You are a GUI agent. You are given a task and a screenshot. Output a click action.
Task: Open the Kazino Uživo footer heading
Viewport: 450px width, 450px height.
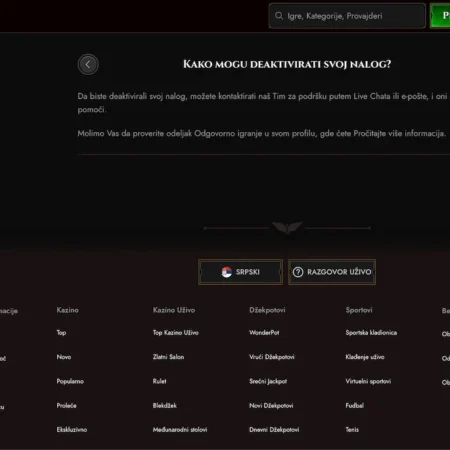coord(174,310)
